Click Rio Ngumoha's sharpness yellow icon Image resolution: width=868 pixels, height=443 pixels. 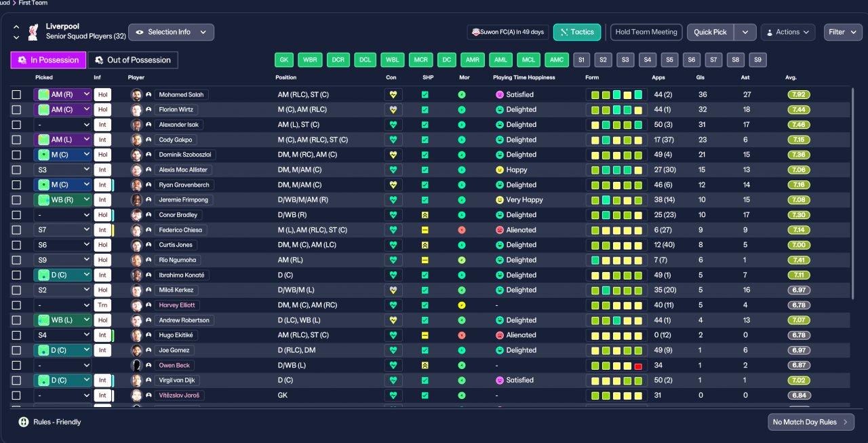coord(425,260)
